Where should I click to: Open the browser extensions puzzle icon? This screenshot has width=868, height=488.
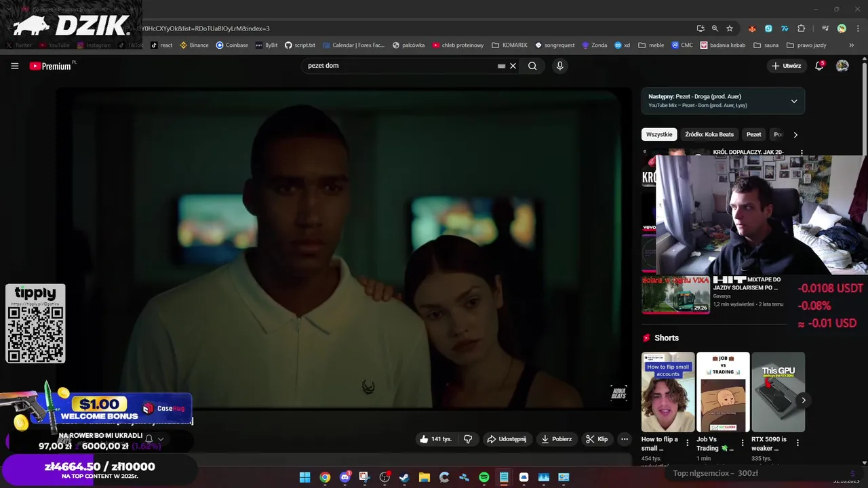pos(802,28)
